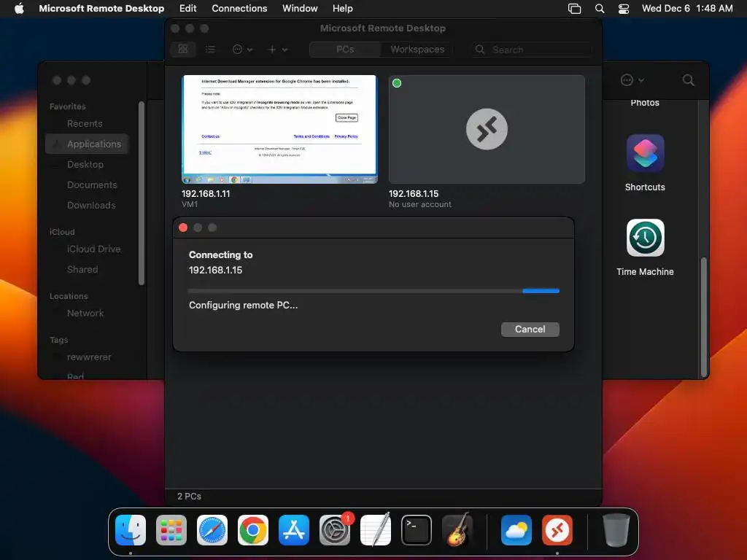Viewport: 747px width, 560px height.
Task: Open Launchpad from the Dock
Action: click(171, 530)
